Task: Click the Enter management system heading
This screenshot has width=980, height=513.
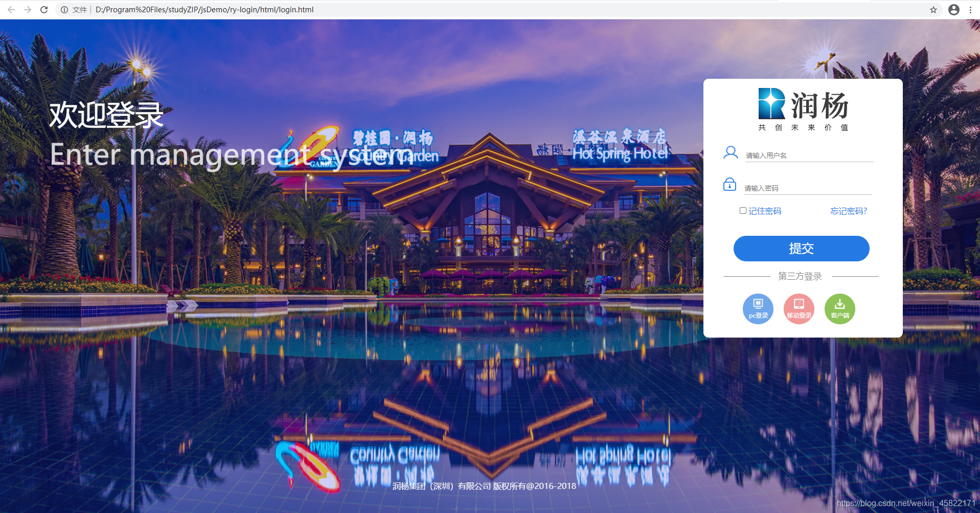Action: [x=232, y=155]
